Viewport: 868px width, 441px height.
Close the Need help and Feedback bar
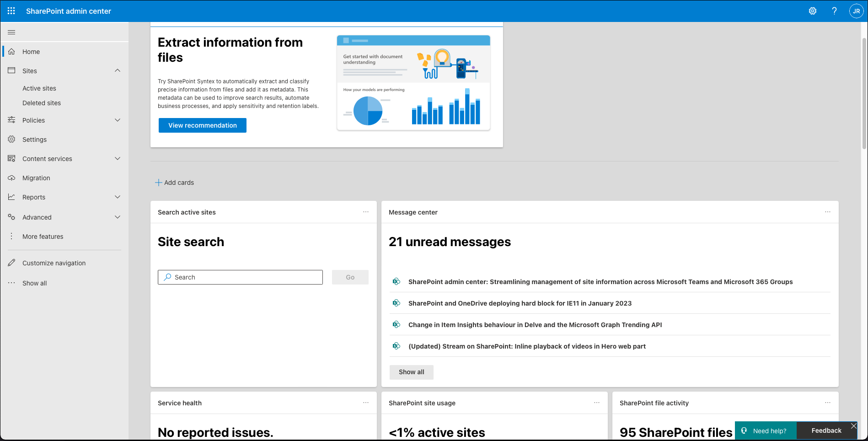point(853,426)
